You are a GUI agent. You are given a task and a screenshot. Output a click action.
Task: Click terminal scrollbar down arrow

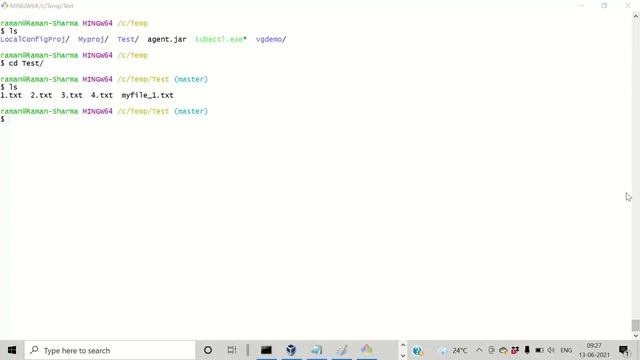tap(636, 336)
